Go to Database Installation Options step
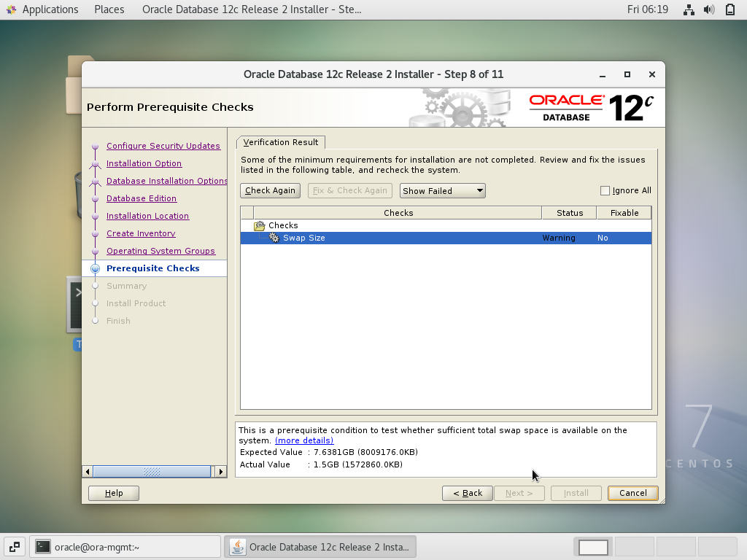Screen dimensions: 747x560 point(167,181)
